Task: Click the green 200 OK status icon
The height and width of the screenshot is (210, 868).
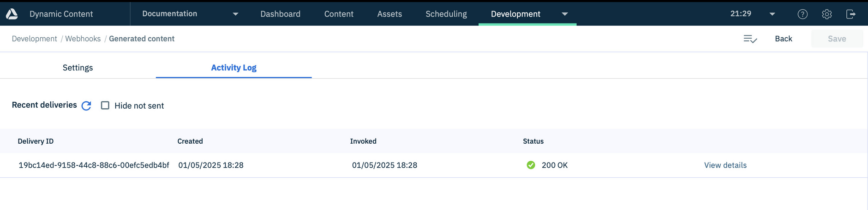Action: [531, 165]
